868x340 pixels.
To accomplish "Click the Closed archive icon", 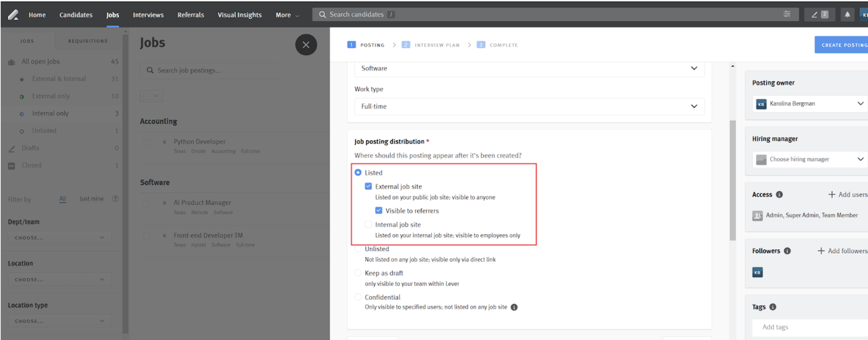I will (11, 166).
